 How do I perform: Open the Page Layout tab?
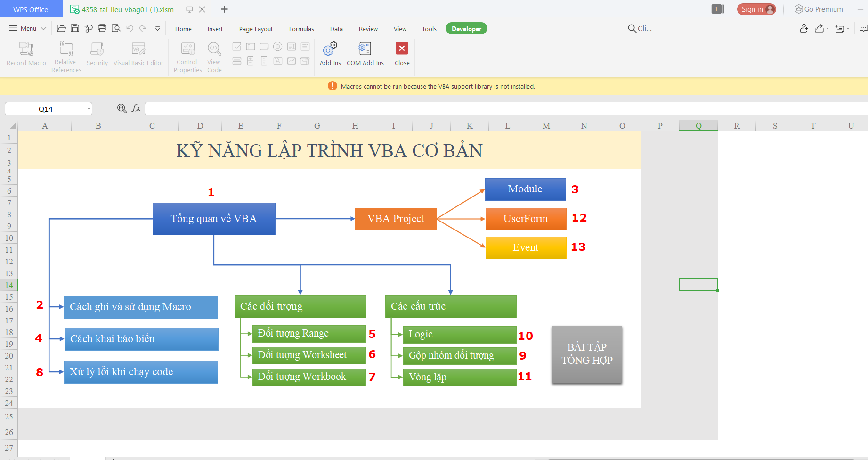click(x=256, y=29)
